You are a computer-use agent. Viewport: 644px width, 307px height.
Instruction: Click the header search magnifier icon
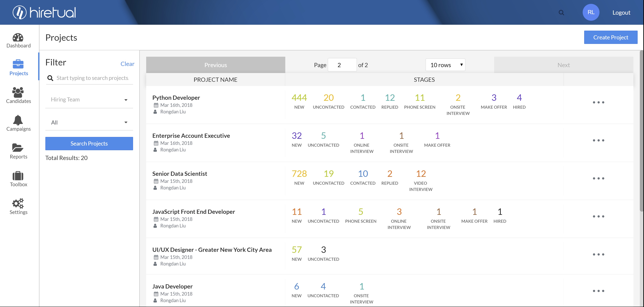click(x=561, y=12)
